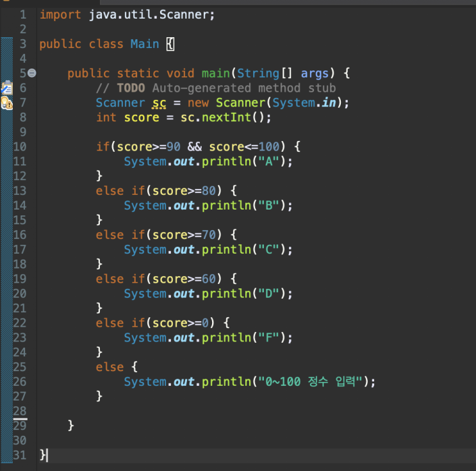Viewport: 476px width, 471px height.
Task: Click the println("F") statement
Action: tap(208, 338)
